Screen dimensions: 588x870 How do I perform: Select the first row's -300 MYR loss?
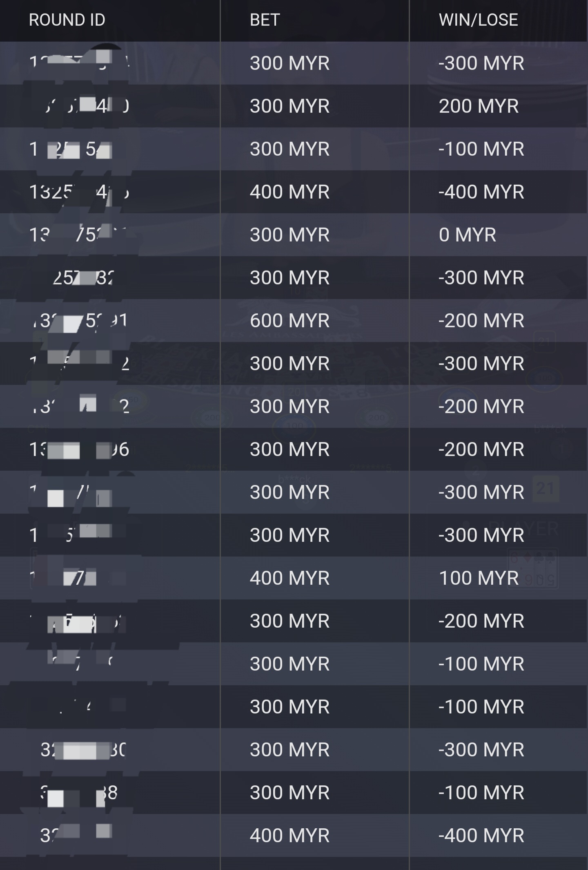coord(481,63)
